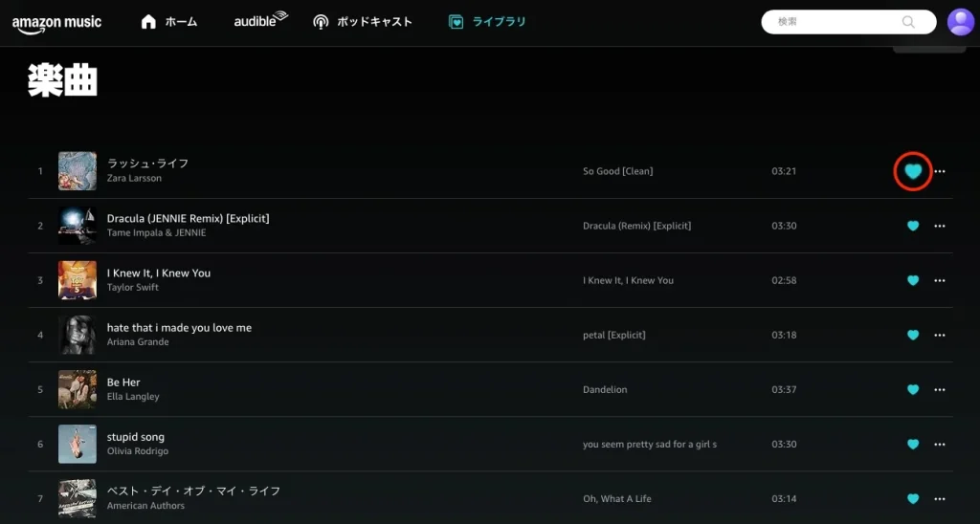Open more options for Dracula (JENNIE Remix)
980x524 pixels.
pyautogui.click(x=940, y=226)
